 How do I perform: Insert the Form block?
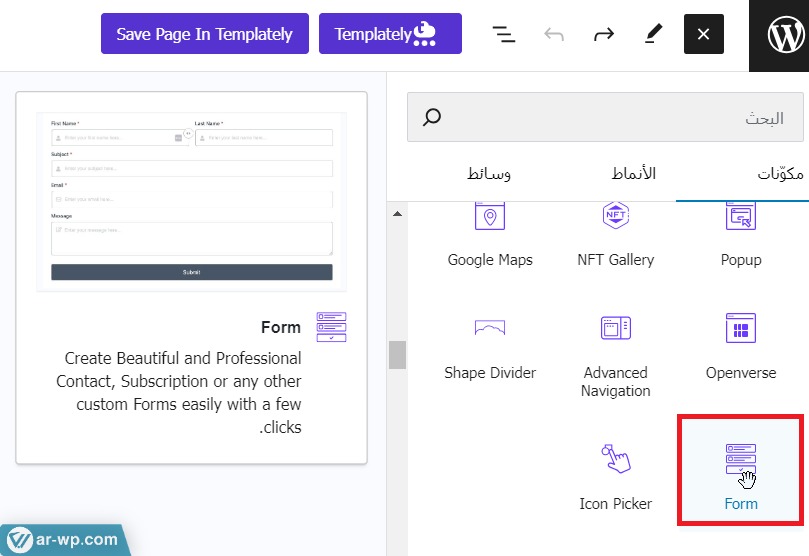point(741,470)
